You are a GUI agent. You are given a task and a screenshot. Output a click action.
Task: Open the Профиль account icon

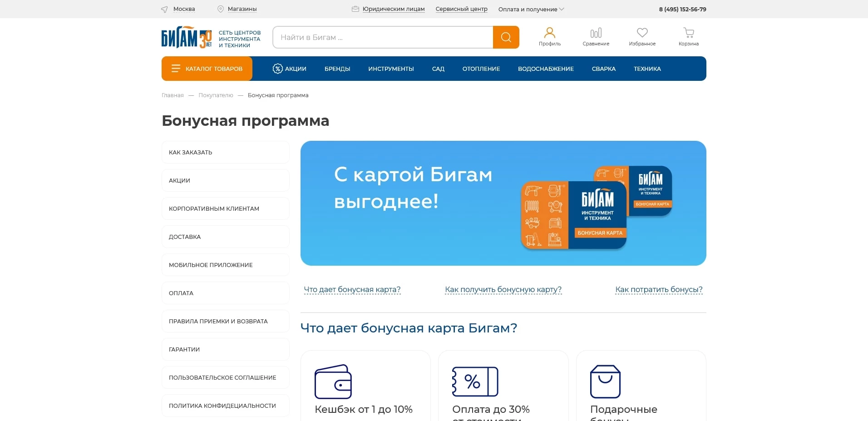click(x=550, y=33)
